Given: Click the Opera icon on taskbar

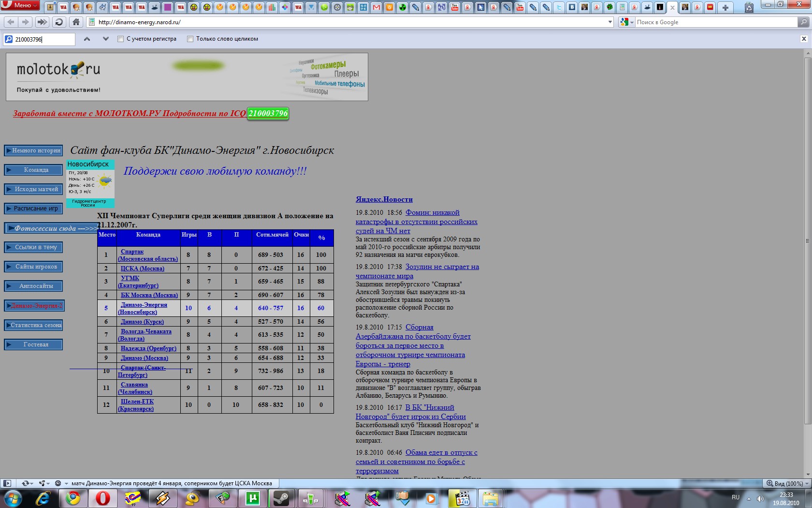Looking at the screenshot, I should pyautogui.click(x=102, y=498).
